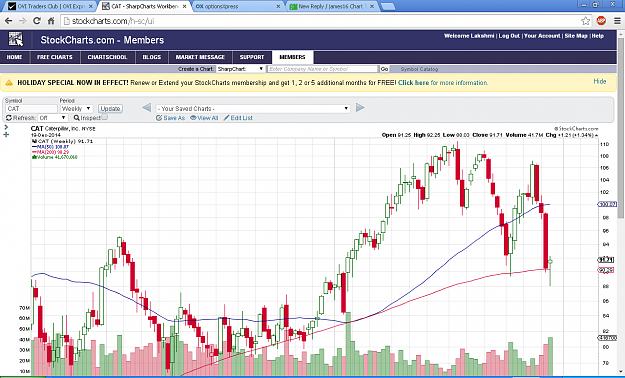Close the CAT SharpCharts Workbench tab
Viewport: 625px width, 378px height.
pyautogui.click(x=184, y=6)
